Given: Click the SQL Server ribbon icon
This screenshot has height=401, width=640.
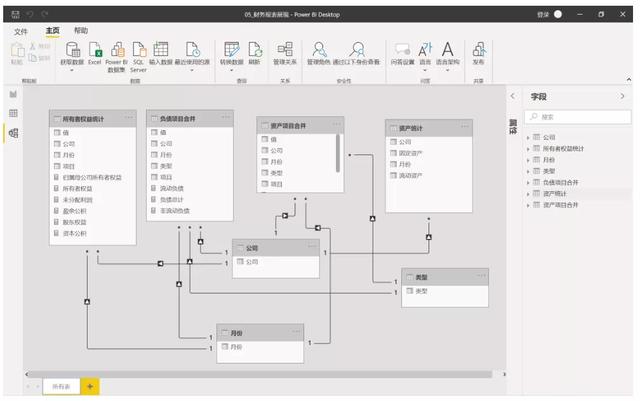Looking at the screenshot, I should click(x=139, y=50).
